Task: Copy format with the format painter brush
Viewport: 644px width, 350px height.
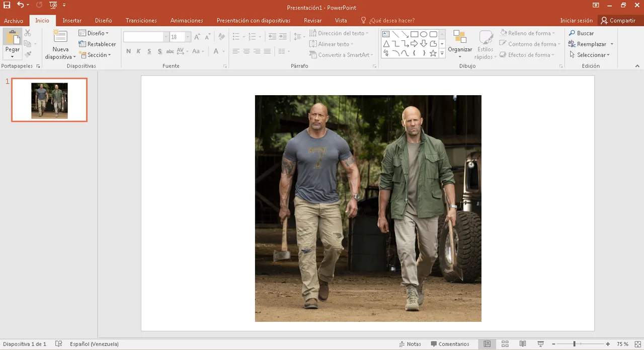Action: (28, 55)
